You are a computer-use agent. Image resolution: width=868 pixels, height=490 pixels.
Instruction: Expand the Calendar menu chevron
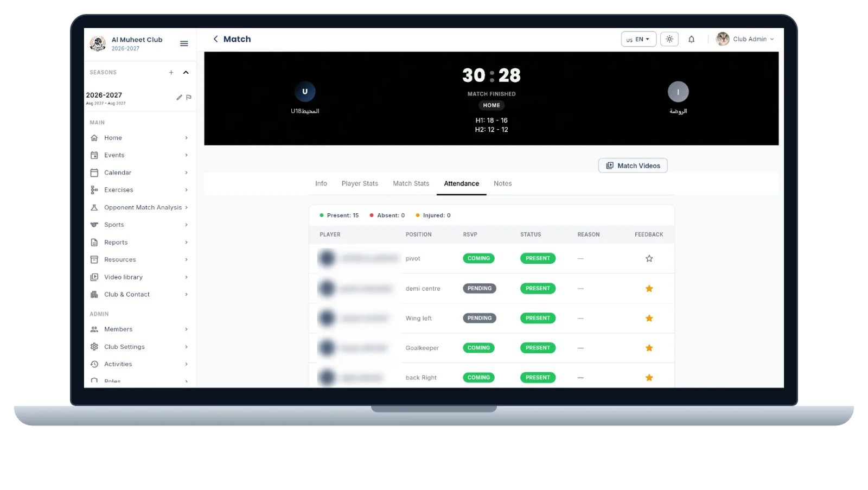point(186,173)
